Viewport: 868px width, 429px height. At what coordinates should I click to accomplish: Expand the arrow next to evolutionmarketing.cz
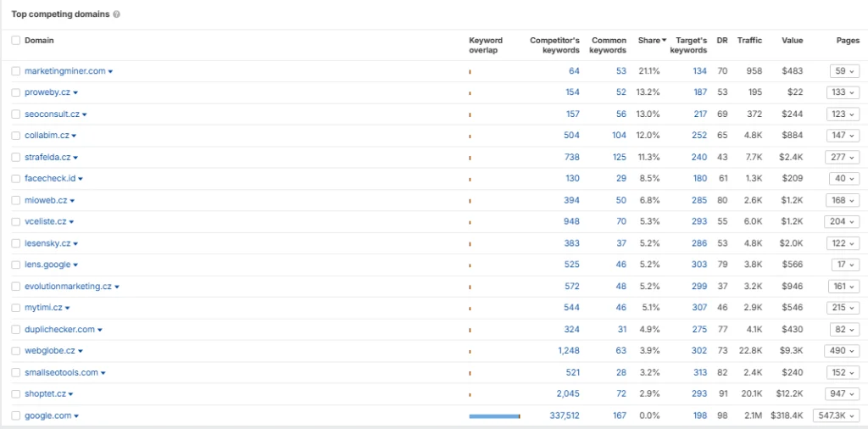tap(117, 287)
